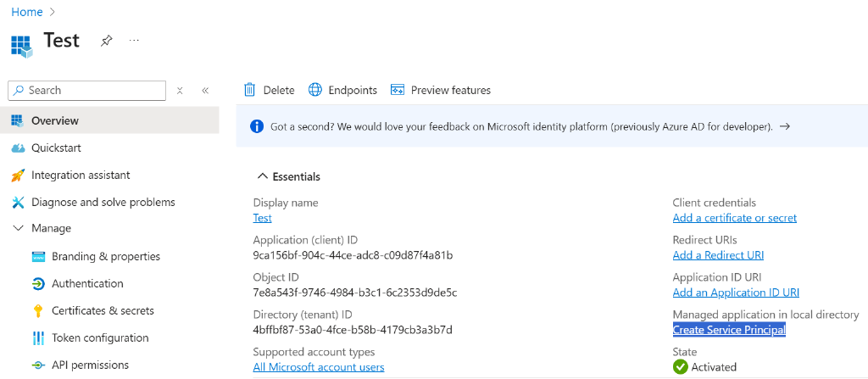Image resolution: width=868 pixels, height=379 pixels.
Task: Go to Diagnose and solve problems
Action: [x=103, y=202]
